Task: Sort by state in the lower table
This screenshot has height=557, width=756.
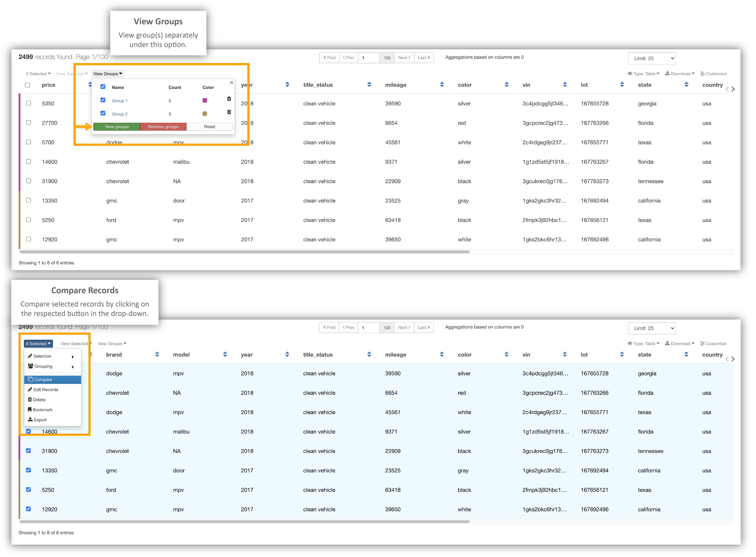Action: pyautogui.click(x=686, y=354)
